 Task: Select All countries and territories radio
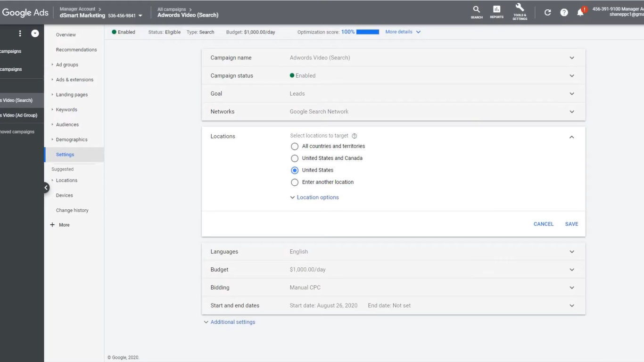[x=295, y=147]
